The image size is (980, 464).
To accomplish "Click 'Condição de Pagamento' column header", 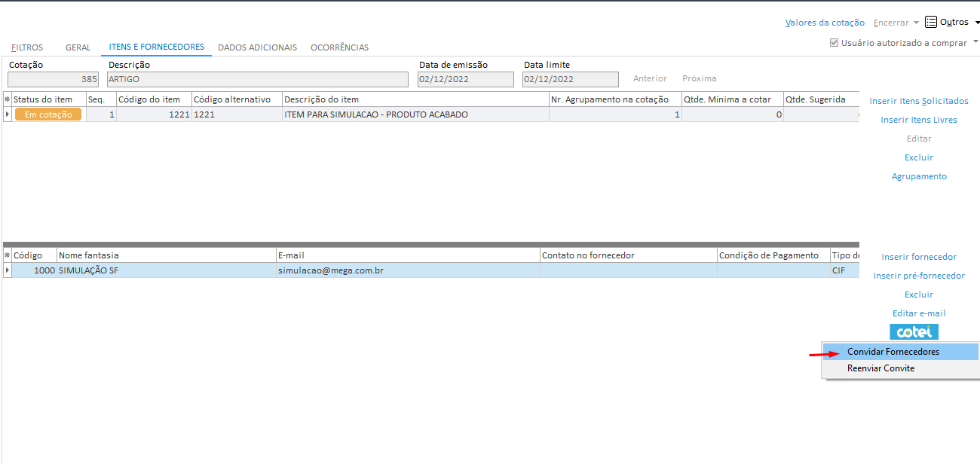I will [x=773, y=255].
